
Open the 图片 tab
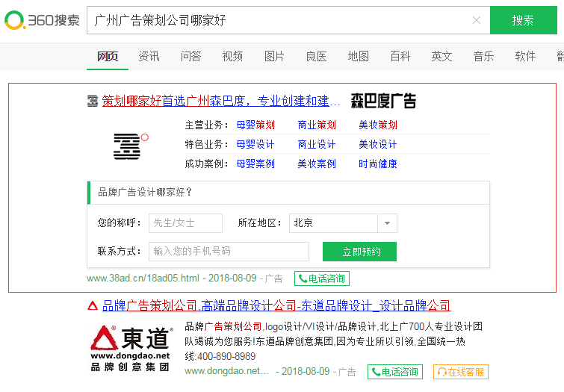point(274,56)
